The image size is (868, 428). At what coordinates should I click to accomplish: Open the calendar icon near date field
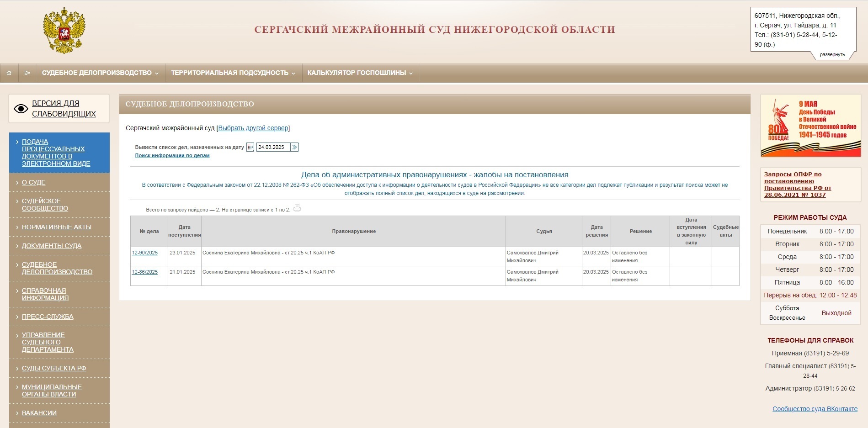[250, 147]
